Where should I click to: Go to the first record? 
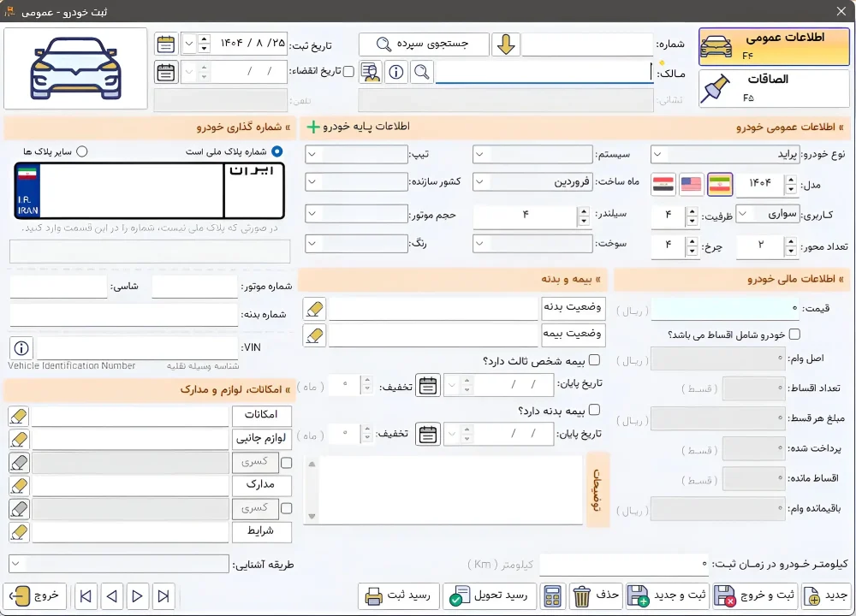86,596
